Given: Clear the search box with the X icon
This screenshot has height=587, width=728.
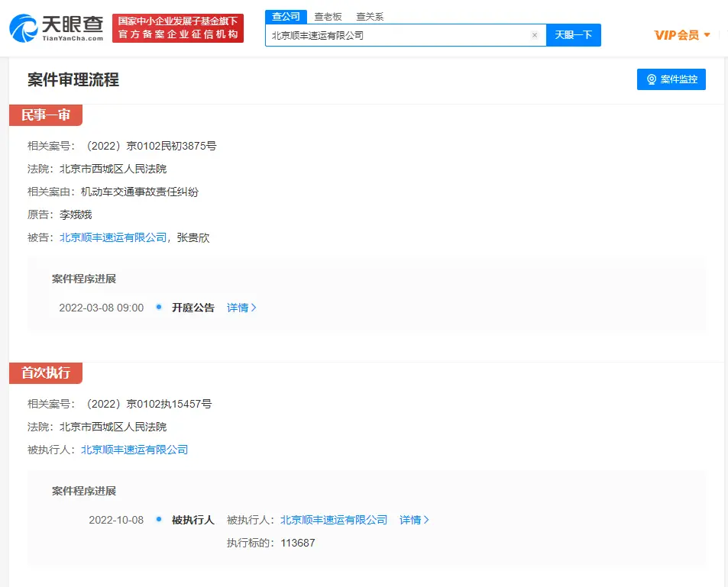Looking at the screenshot, I should (x=535, y=35).
